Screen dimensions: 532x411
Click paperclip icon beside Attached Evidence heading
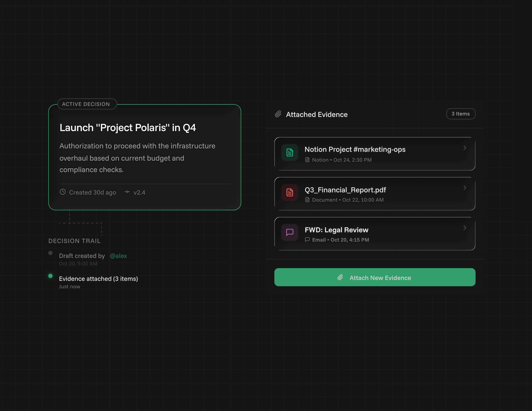[x=278, y=114]
